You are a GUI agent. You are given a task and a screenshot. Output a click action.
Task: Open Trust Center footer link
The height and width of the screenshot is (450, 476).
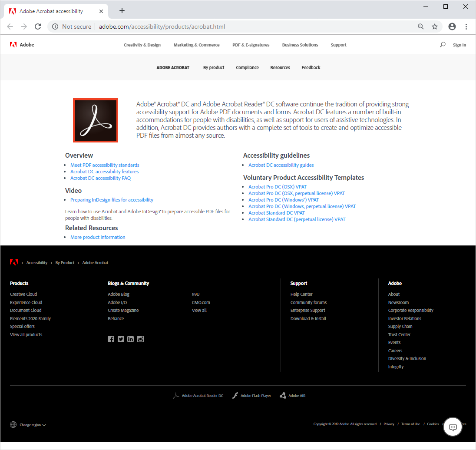point(399,334)
